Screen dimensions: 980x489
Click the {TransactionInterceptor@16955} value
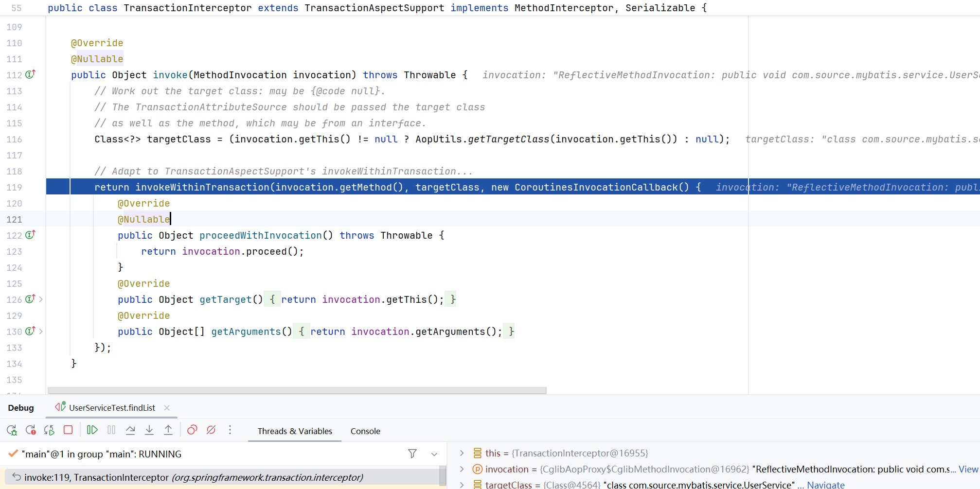[580, 453]
